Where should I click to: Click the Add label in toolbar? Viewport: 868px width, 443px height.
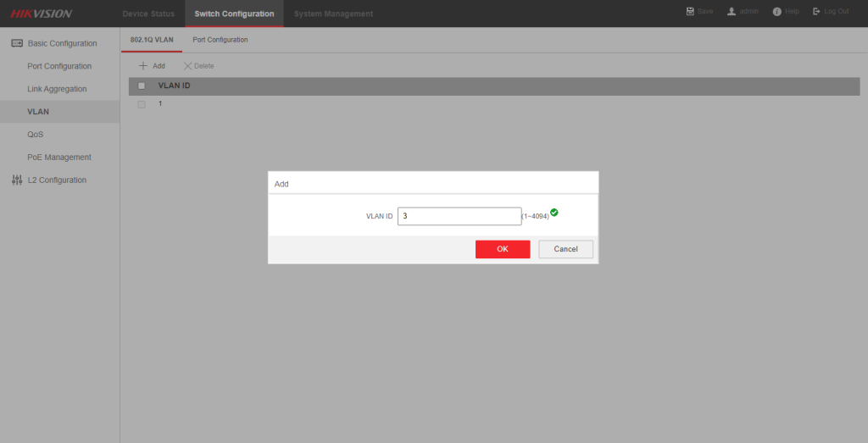click(x=159, y=66)
